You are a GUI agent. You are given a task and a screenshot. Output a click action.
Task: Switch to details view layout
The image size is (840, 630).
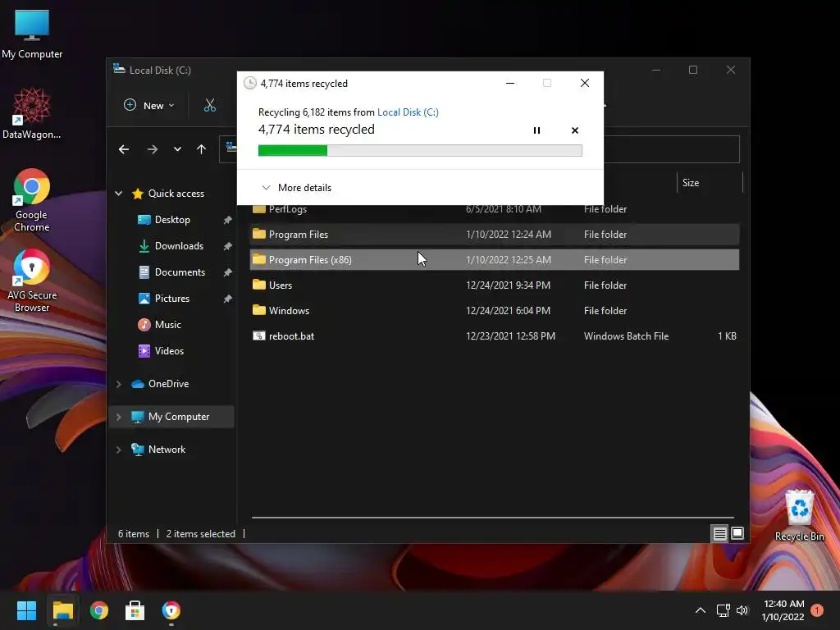click(x=719, y=533)
